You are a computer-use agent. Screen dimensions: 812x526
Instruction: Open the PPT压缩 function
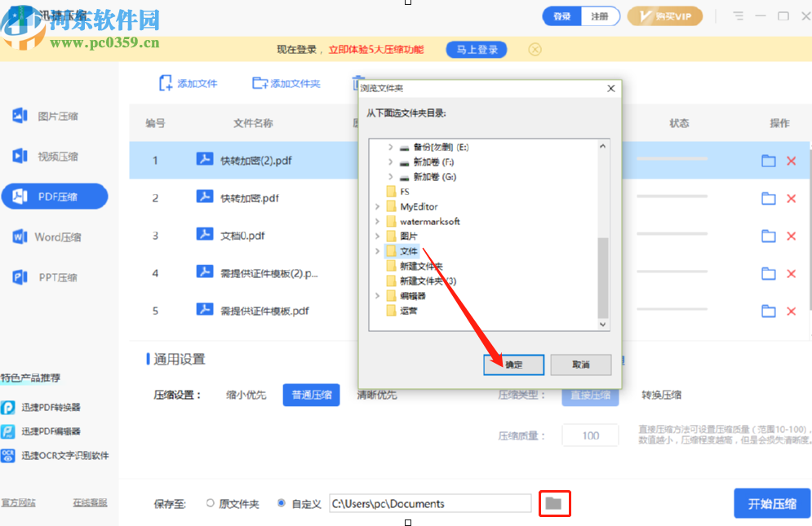click(x=55, y=276)
